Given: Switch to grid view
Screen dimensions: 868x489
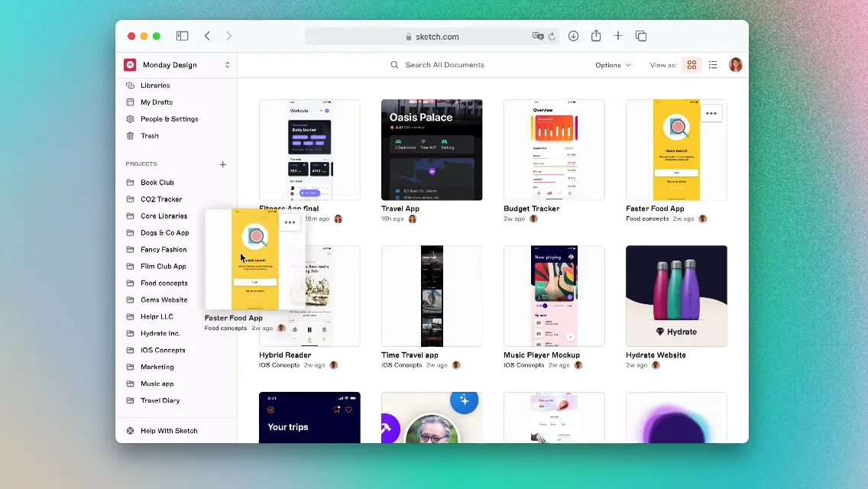Looking at the screenshot, I should 691,65.
